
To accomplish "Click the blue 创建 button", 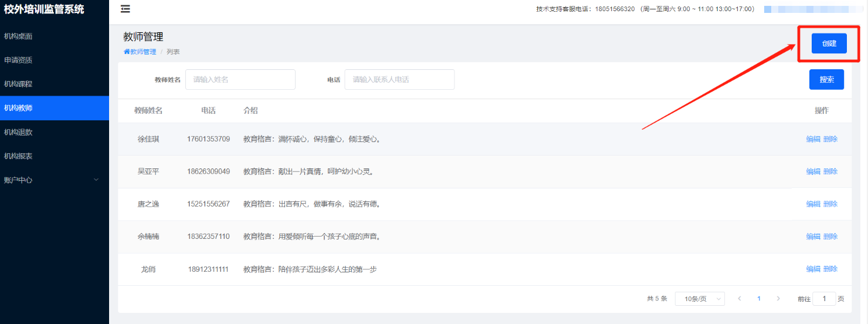I will 829,43.
